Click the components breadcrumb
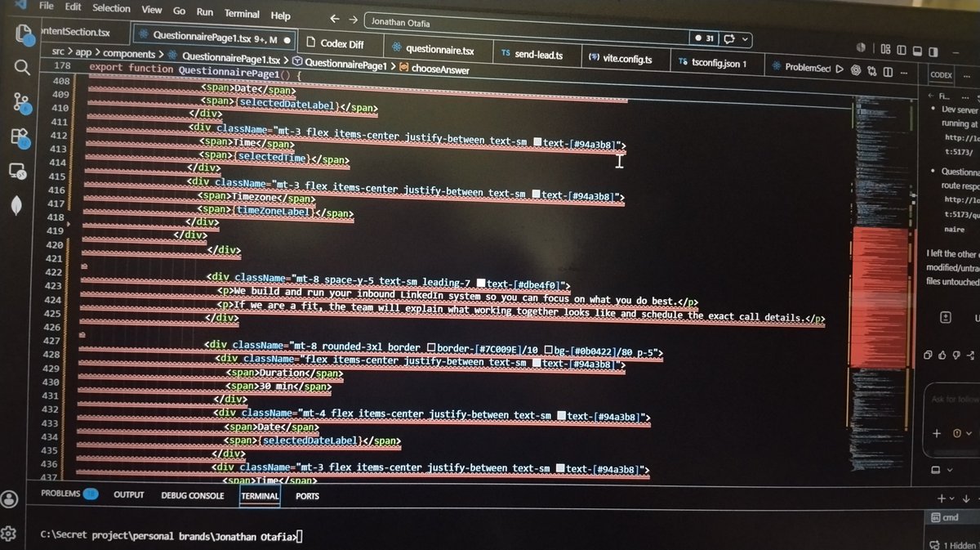This screenshot has width=980, height=550. [131, 56]
